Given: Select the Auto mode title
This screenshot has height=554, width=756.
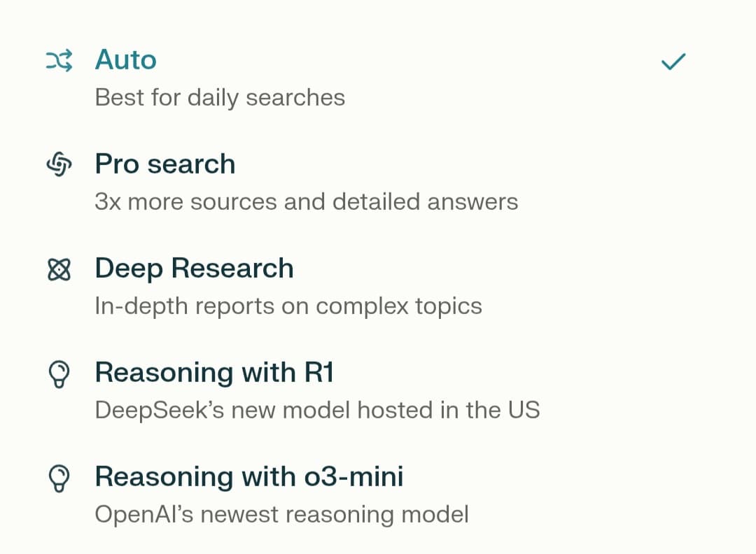Looking at the screenshot, I should [126, 60].
